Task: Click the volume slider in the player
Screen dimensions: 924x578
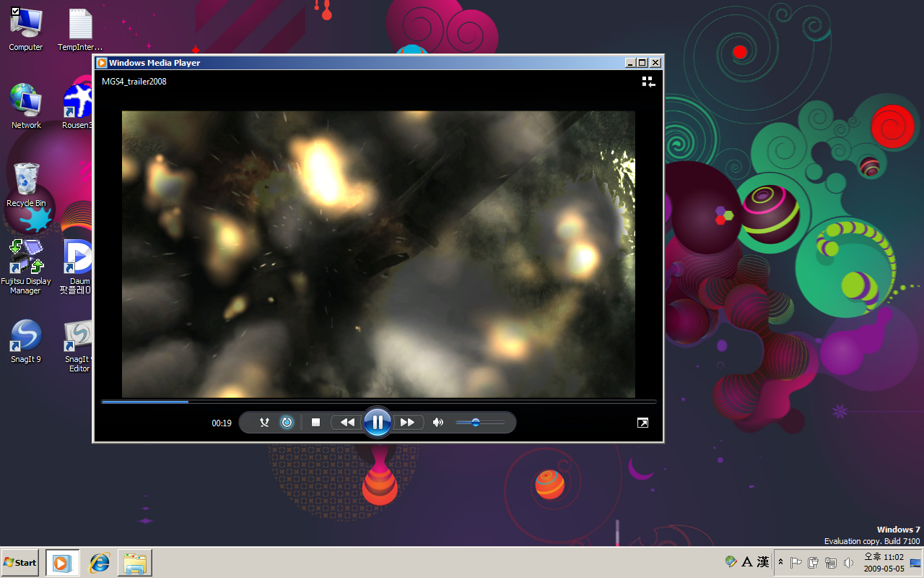Action: click(x=480, y=423)
